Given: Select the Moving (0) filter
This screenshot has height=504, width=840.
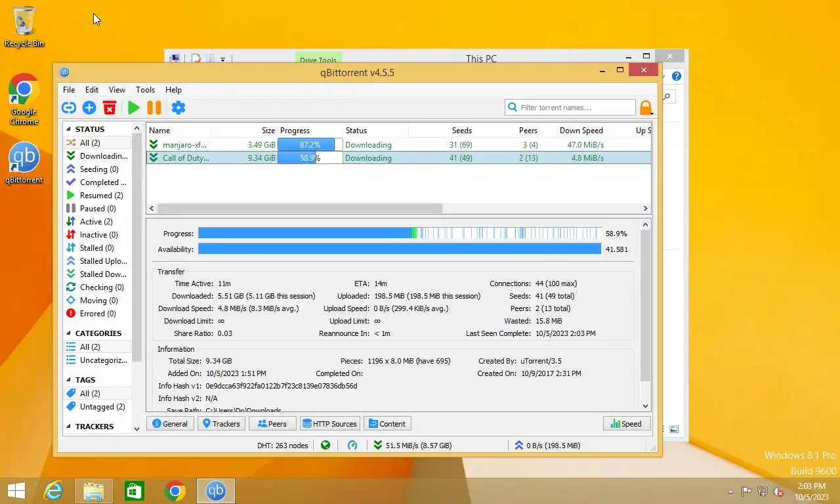Looking at the screenshot, I should (97, 301).
